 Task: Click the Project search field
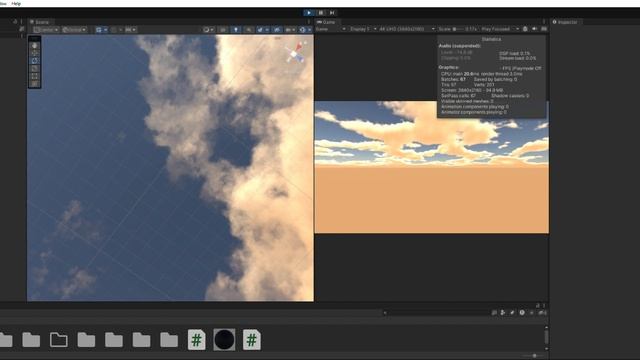coord(437,313)
